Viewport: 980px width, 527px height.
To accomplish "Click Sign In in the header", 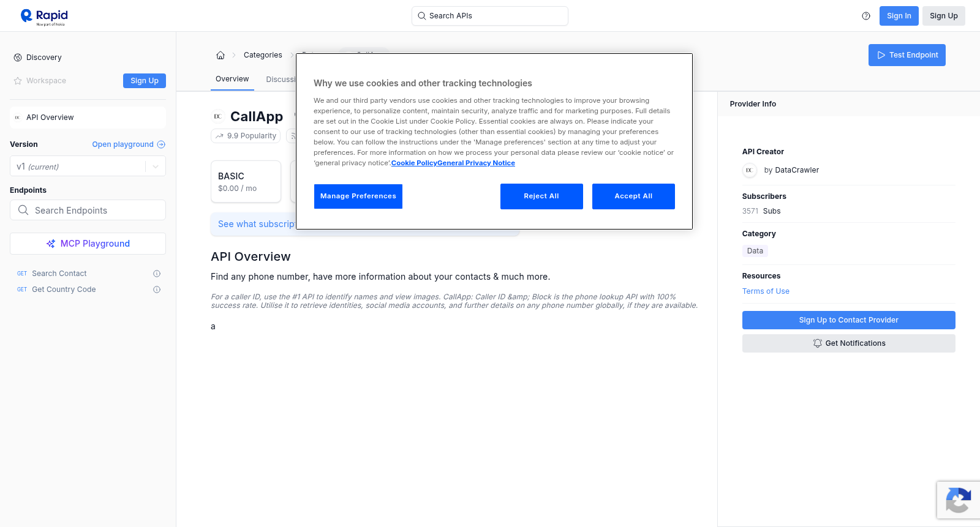I will click(899, 16).
